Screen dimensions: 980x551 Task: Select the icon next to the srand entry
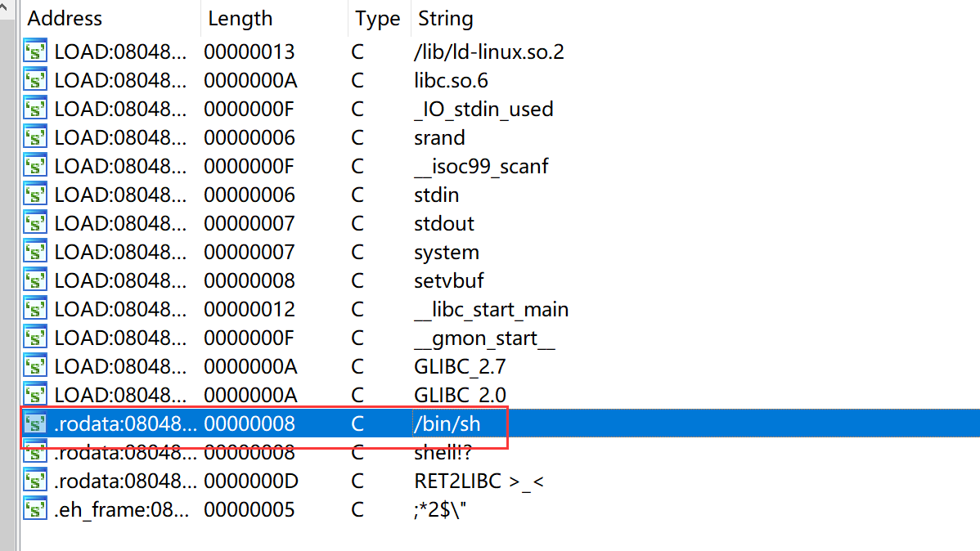click(35, 138)
